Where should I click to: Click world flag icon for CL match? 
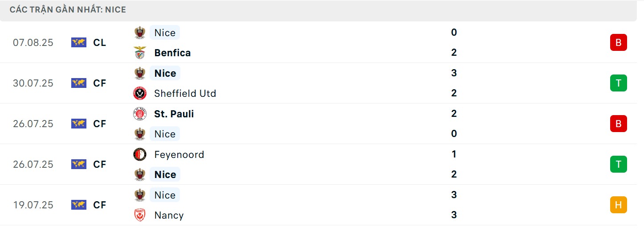tap(78, 43)
